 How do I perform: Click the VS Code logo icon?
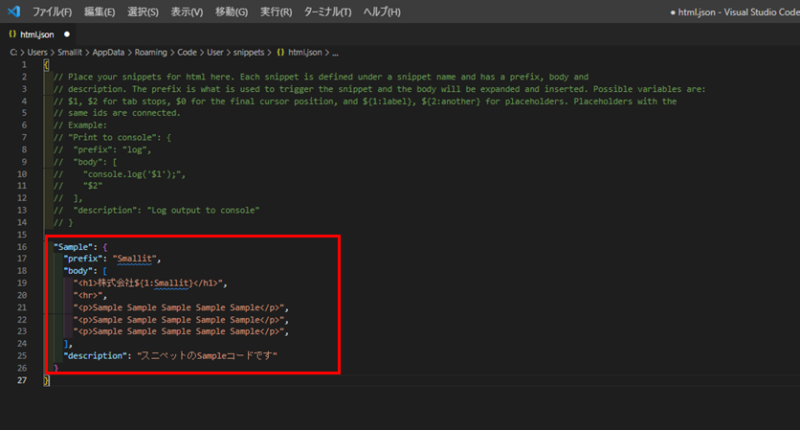coord(14,12)
